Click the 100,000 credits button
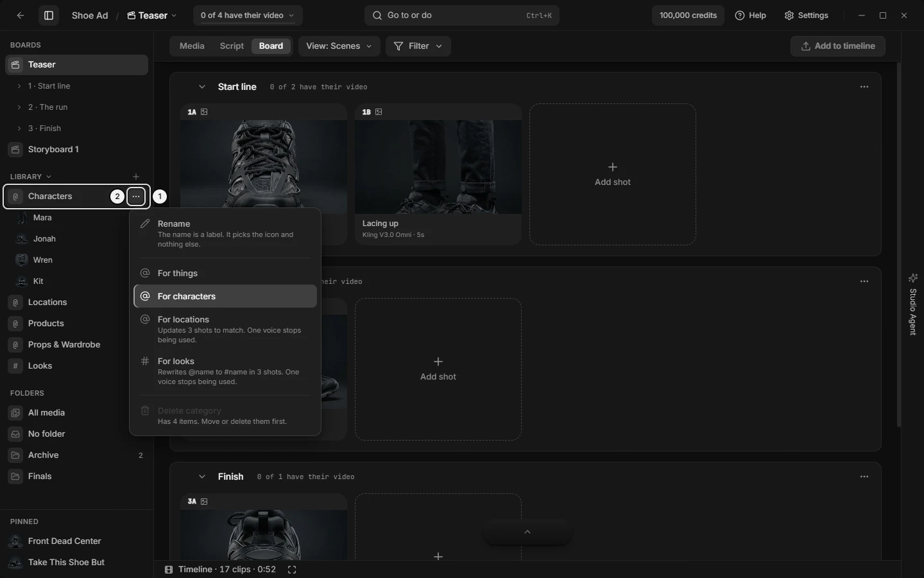Viewport: 924px width, 578px height. (688, 15)
